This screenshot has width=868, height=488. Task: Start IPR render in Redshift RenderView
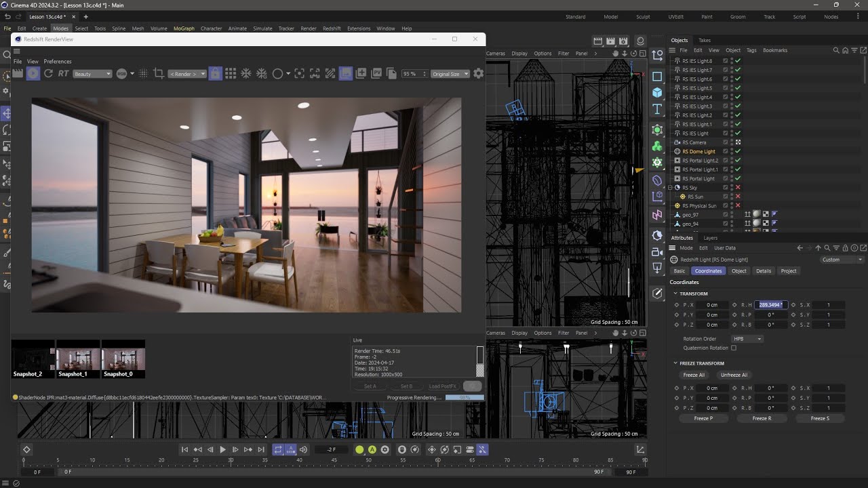33,73
